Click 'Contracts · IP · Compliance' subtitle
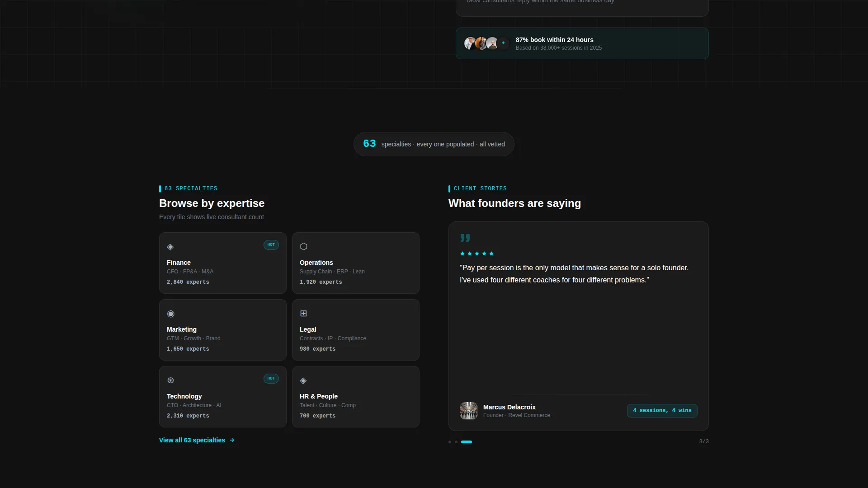This screenshot has width=868, height=488. 333,338
